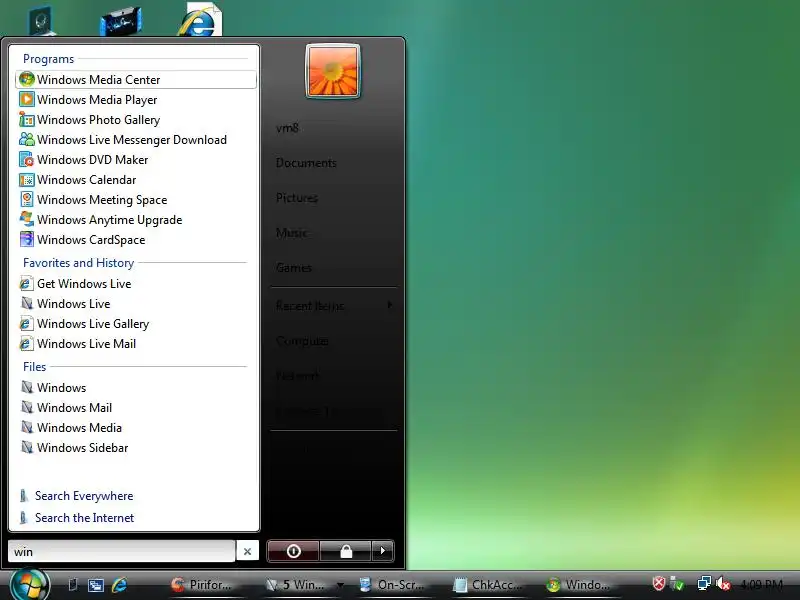
Task: Click the Search the Internet magnifier icon
Action: tap(23, 517)
